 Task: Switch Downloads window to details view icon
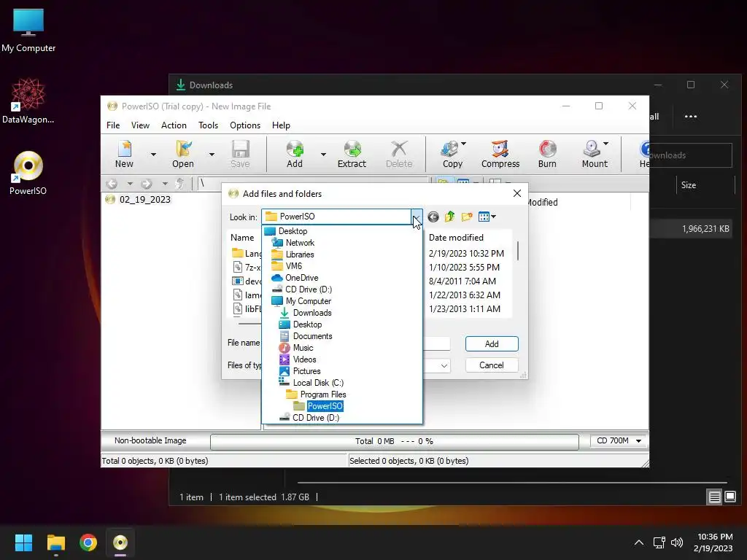715,497
